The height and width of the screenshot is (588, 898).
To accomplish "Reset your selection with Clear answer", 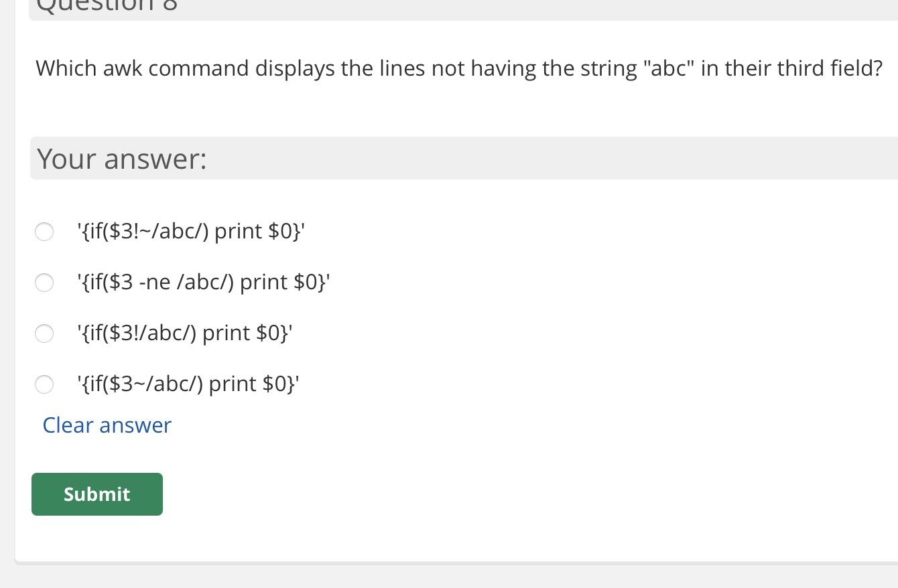I will 107,425.
